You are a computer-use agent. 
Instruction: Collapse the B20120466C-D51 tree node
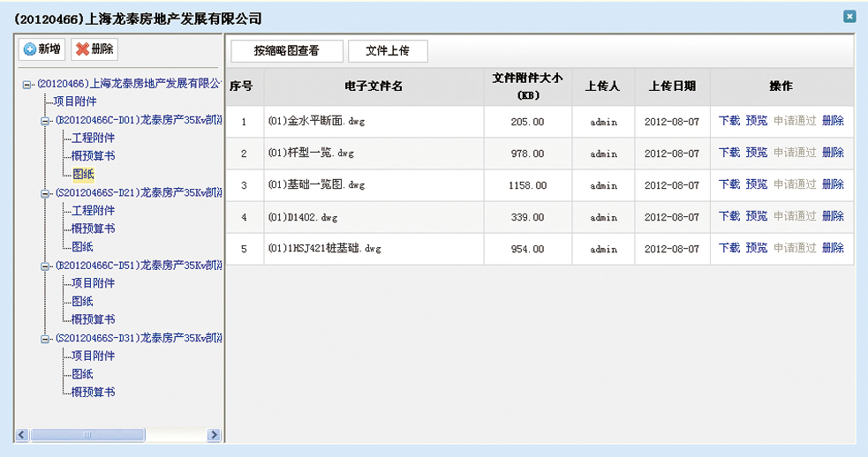pyautogui.click(x=46, y=266)
